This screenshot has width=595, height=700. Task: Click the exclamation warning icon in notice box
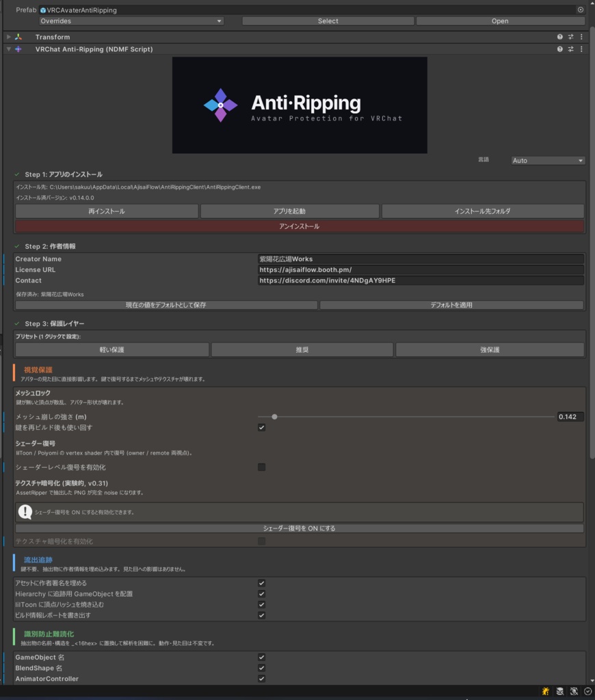pos(25,512)
